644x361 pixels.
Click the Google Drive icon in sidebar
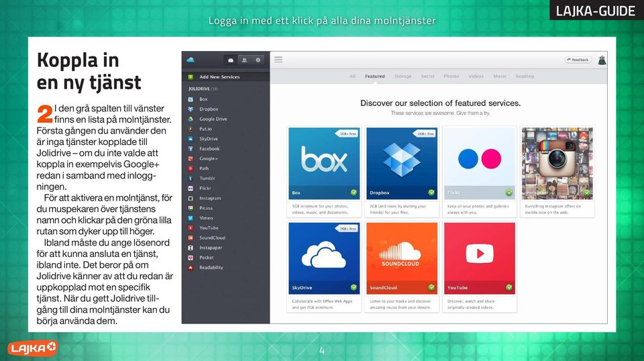click(x=191, y=119)
